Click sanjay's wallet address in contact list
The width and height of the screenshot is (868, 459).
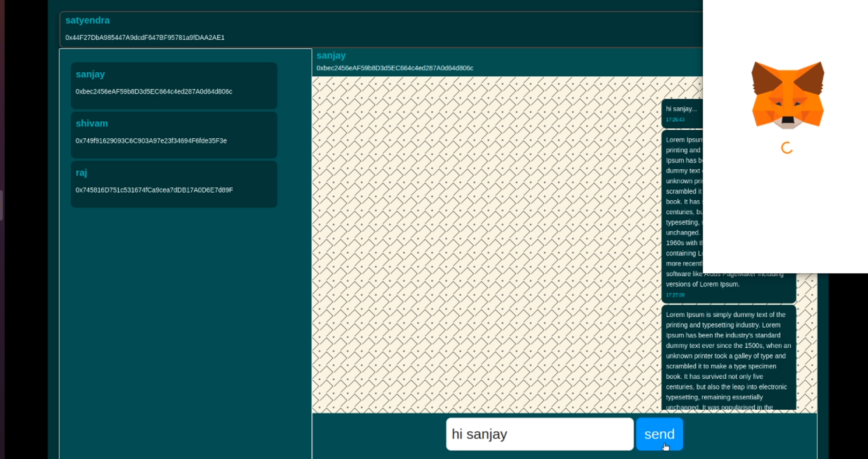[x=154, y=91]
